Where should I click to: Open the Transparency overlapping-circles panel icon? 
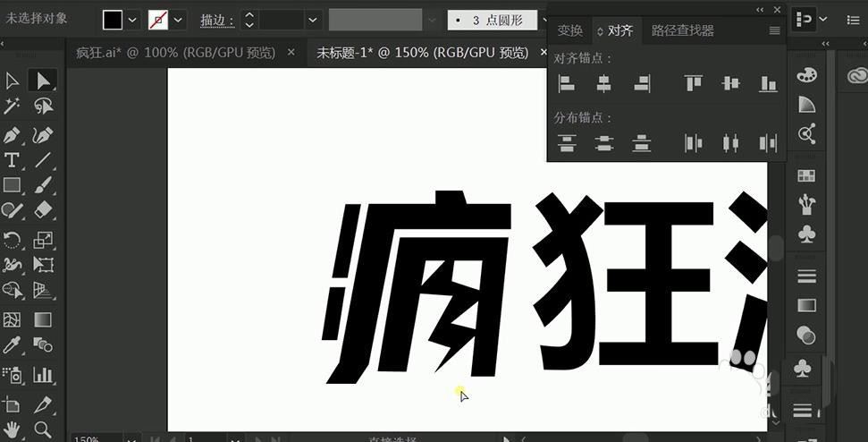tap(806, 335)
